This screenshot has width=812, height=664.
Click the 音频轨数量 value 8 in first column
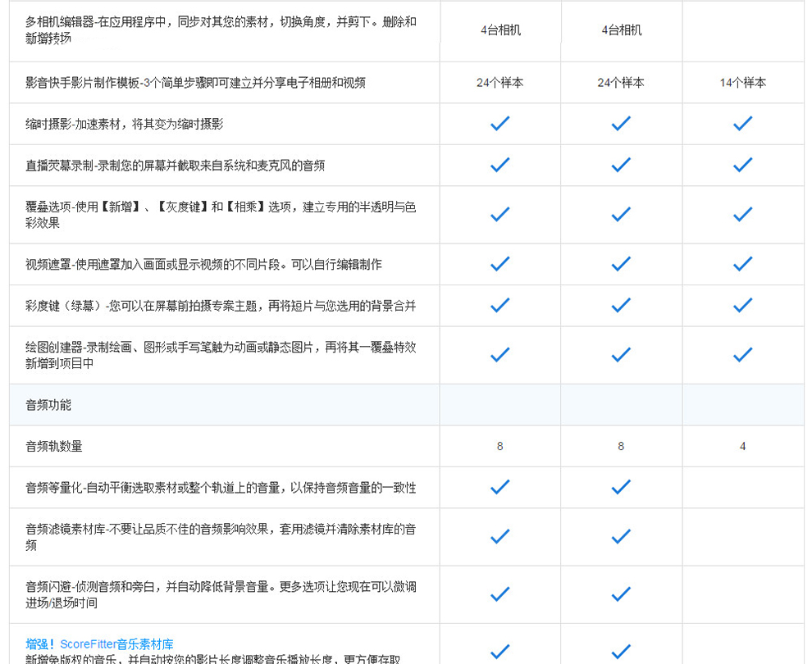click(x=499, y=445)
